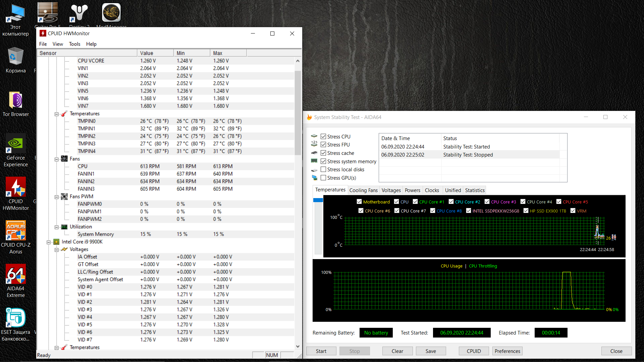This screenshot has width=644, height=362.
Task: Click HWMonitor vertical scrollbar down arrow
Action: point(298,346)
